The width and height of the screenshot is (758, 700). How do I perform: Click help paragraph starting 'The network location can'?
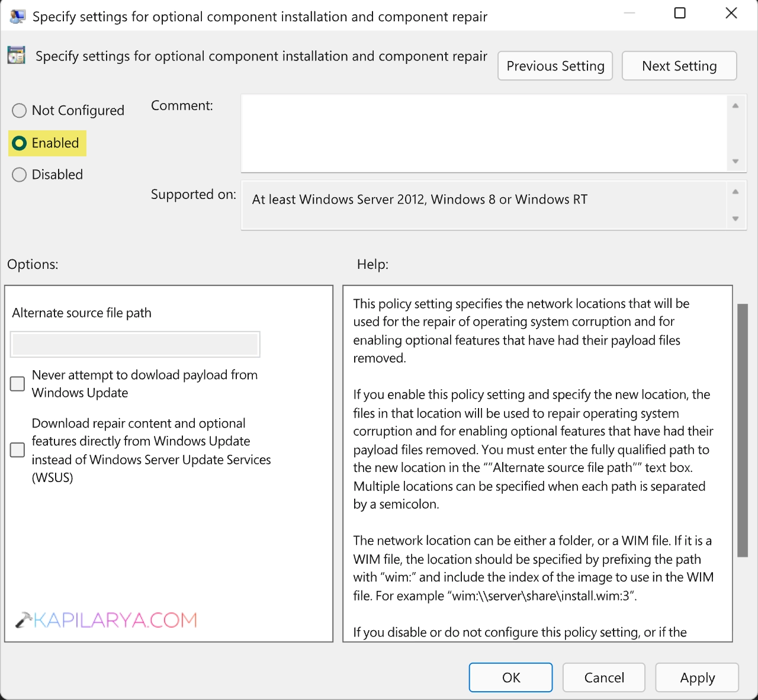(x=533, y=568)
